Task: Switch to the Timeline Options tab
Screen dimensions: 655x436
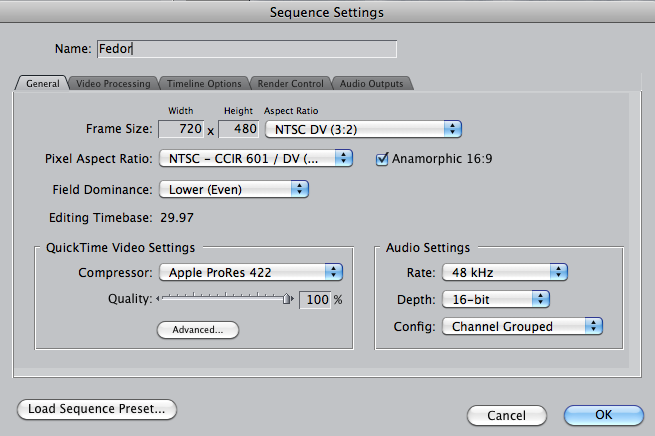Action: pos(203,84)
